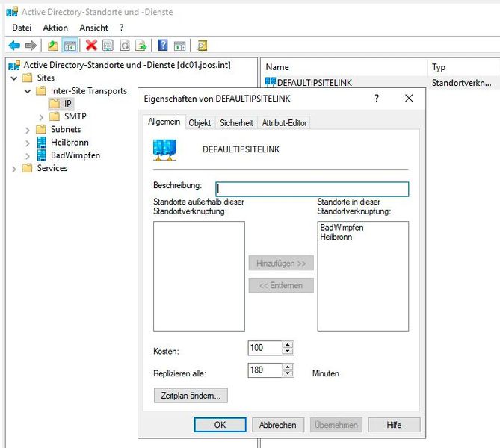Switch to the Allgemein tab
The height and width of the screenshot is (448, 500).
[164, 122]
